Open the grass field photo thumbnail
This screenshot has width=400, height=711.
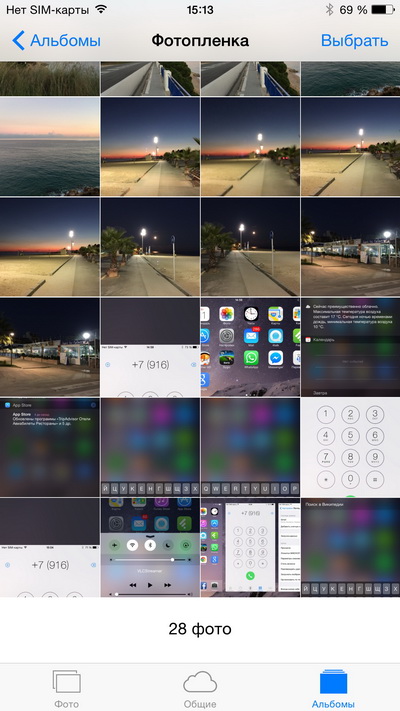49,78
